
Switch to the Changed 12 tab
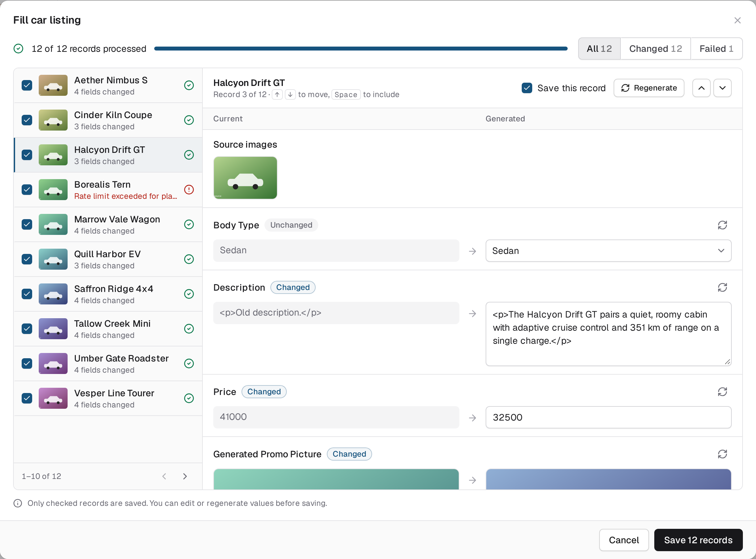(x=655, y=49)
